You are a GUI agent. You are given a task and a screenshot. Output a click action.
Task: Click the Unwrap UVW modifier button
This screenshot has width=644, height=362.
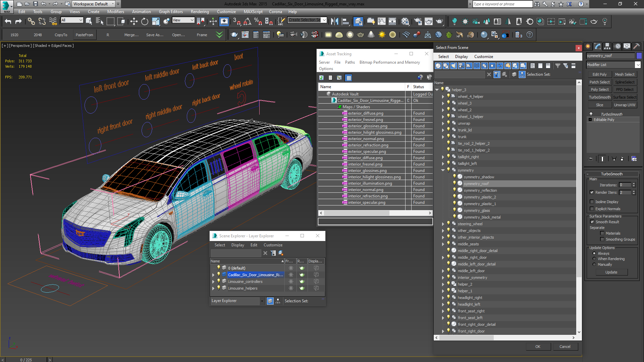tap(625, 105)
